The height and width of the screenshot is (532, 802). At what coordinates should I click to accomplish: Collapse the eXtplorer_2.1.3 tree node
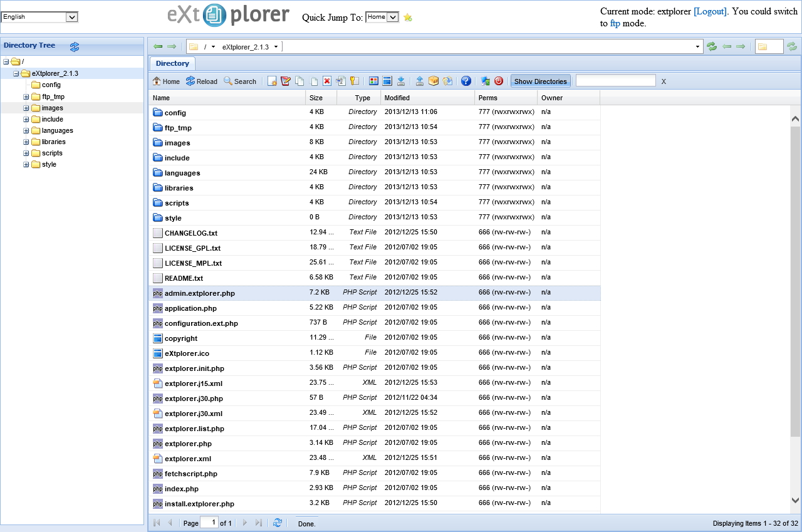coord(16,74)
